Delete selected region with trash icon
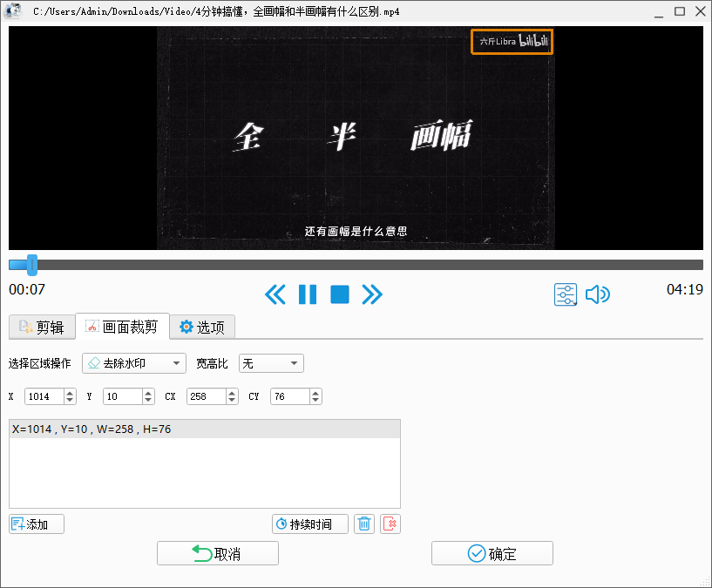Image resolution: width=712 pixels, height=588 pixels. [364, 524]
